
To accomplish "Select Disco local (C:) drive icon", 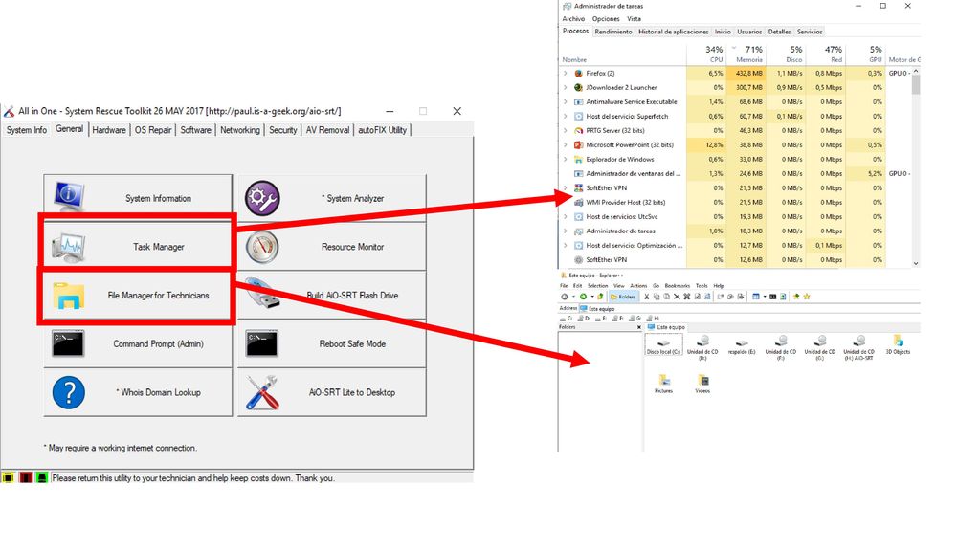I will pyautogui.click(x=663, y=344).
